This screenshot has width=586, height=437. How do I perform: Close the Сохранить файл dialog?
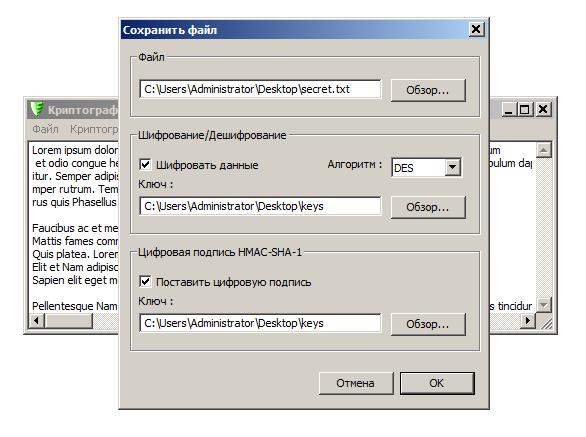pyautogui.click(x=476, y=29)
